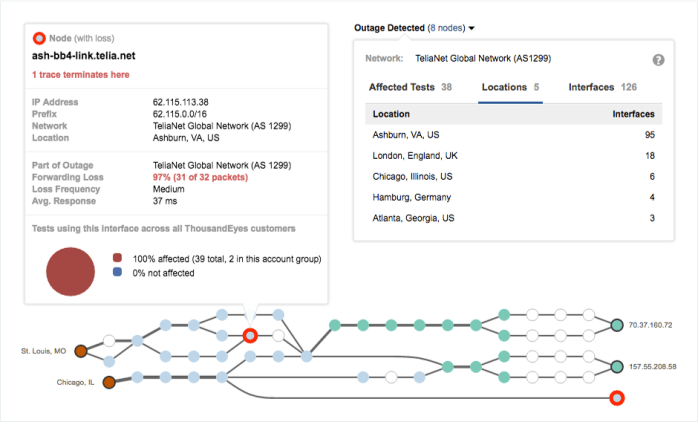Click the red-ringed terminal node at bottom right
698x422 pixels.
[x=617, y=398]
